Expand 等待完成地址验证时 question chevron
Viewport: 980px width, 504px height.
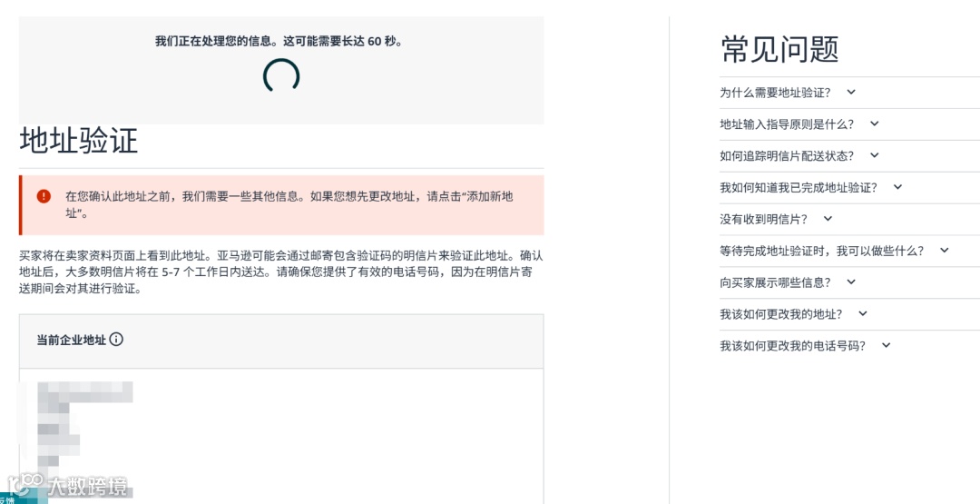coord(945,250)
